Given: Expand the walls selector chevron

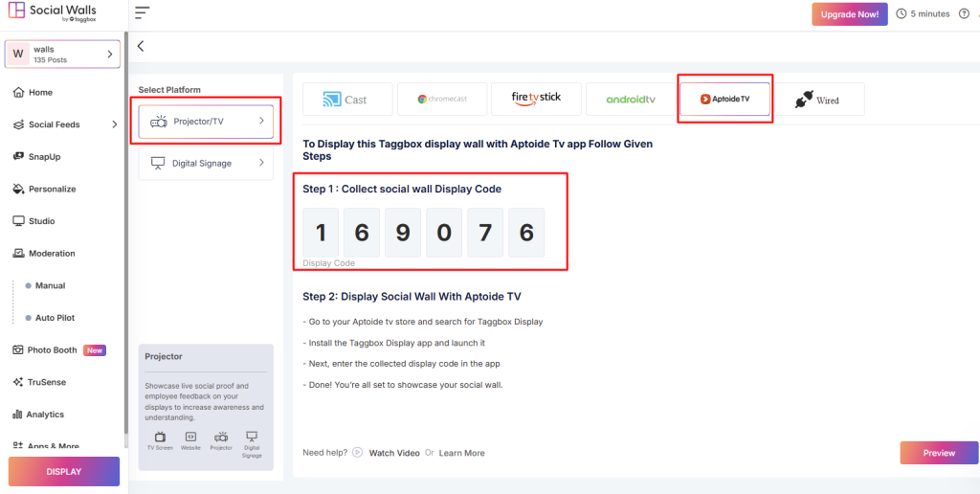Looking at the screenshot, I should [109, 55].
